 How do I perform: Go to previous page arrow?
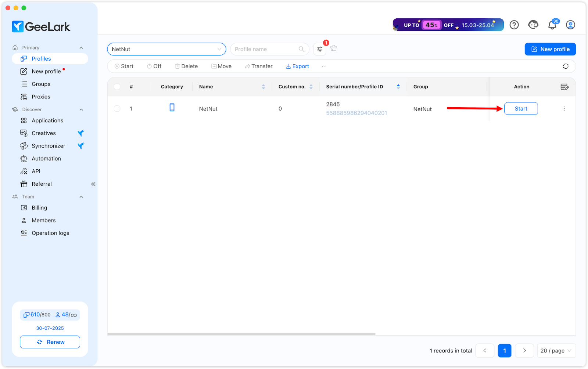[485, 351]
